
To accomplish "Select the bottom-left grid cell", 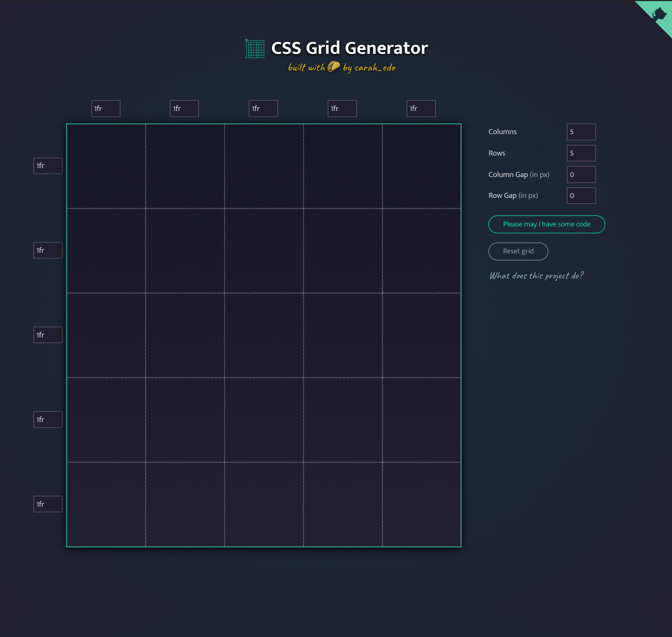I will pos(106,505).
